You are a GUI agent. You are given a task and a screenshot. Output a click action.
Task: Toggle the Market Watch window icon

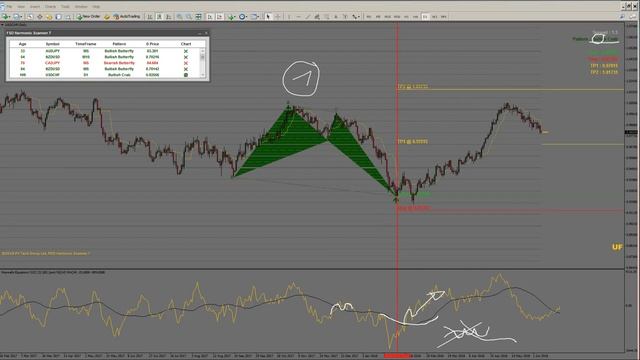pos(30,17)
